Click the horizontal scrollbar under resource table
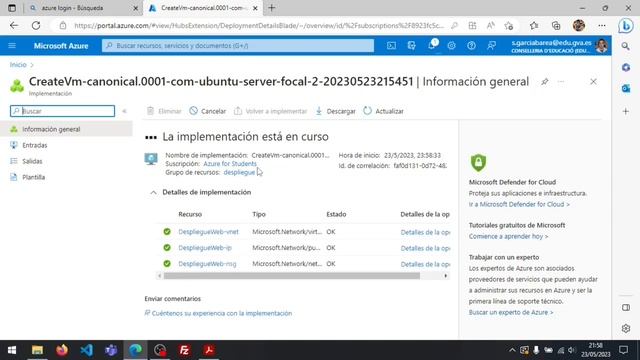Screen dimensions: 640x360 291,276
